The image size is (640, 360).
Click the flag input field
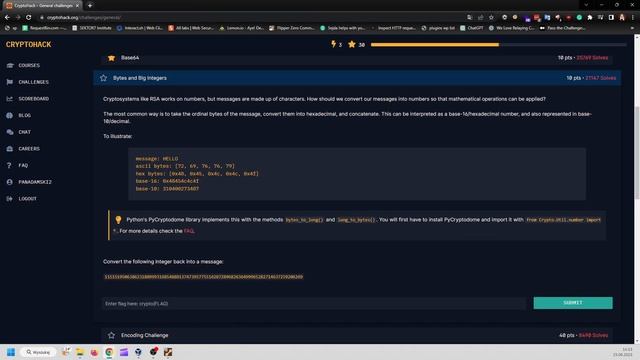coord(313,304)
